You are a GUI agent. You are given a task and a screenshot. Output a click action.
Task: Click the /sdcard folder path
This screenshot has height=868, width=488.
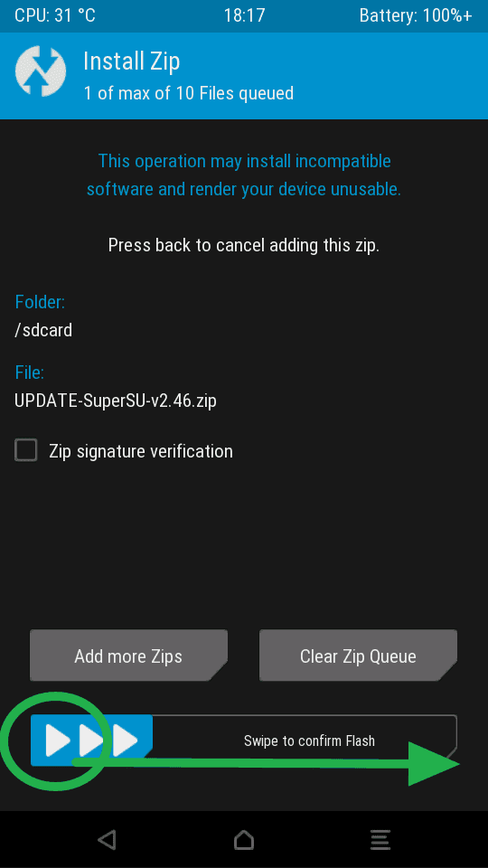(x=43, y=331)
